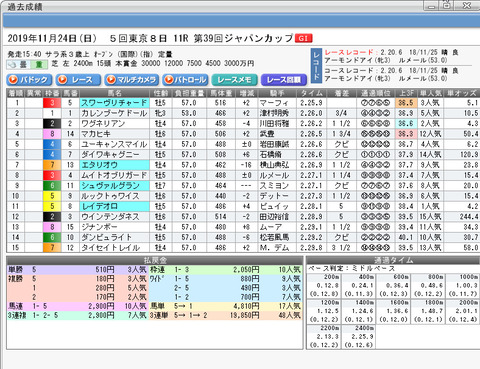Viewport: 480px width, 369px height.
Task: Click the blue vertical レコード label
Action: coord(316,65)
